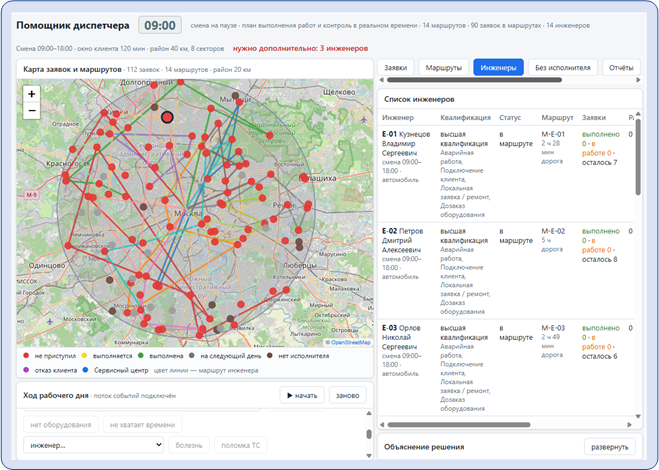The image size is (659, 470).
Task: Select engineer E-03 Орлов row
Action: [506, 368]
